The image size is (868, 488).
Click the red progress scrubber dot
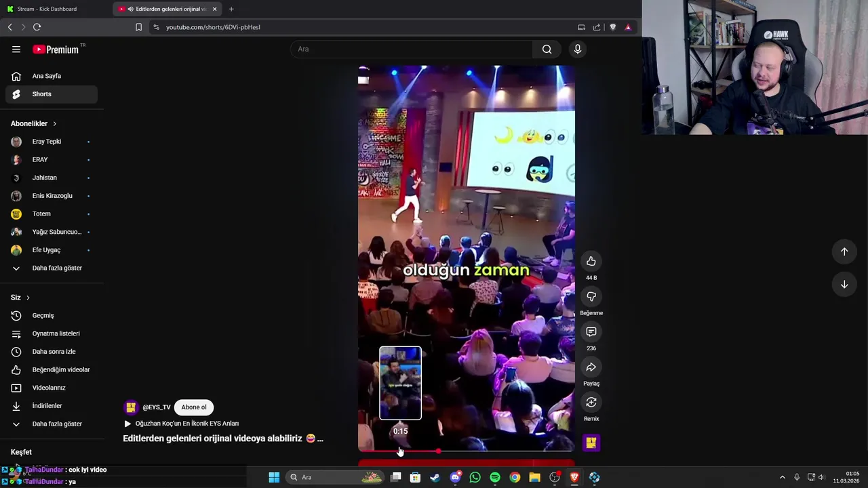[x=439, y=451]
